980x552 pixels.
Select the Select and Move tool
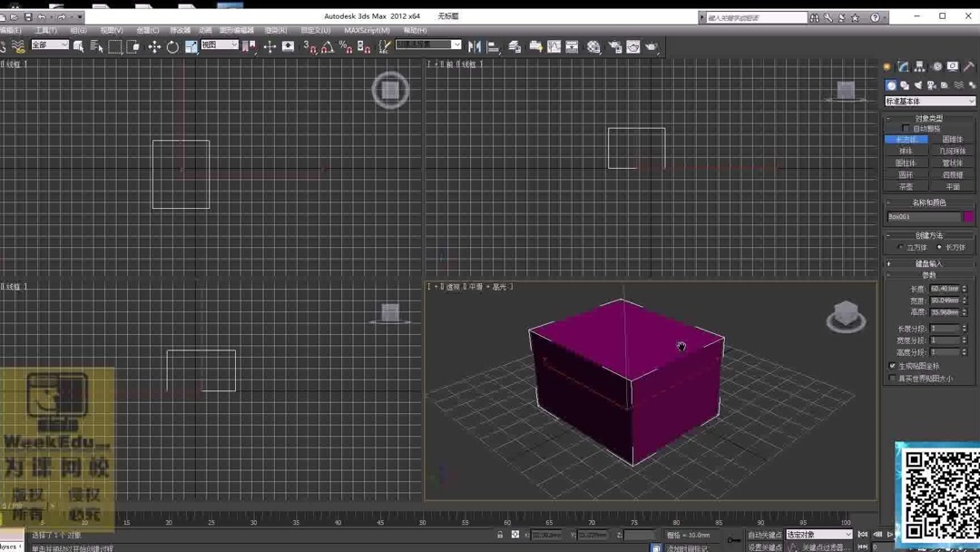click(155, 44)
